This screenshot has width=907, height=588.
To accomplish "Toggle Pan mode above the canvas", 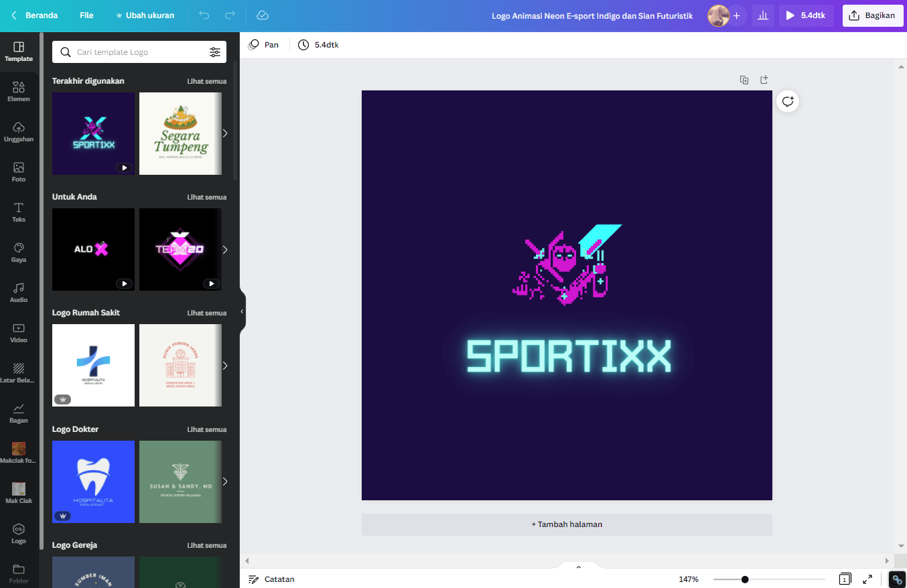I will (263, 44).
